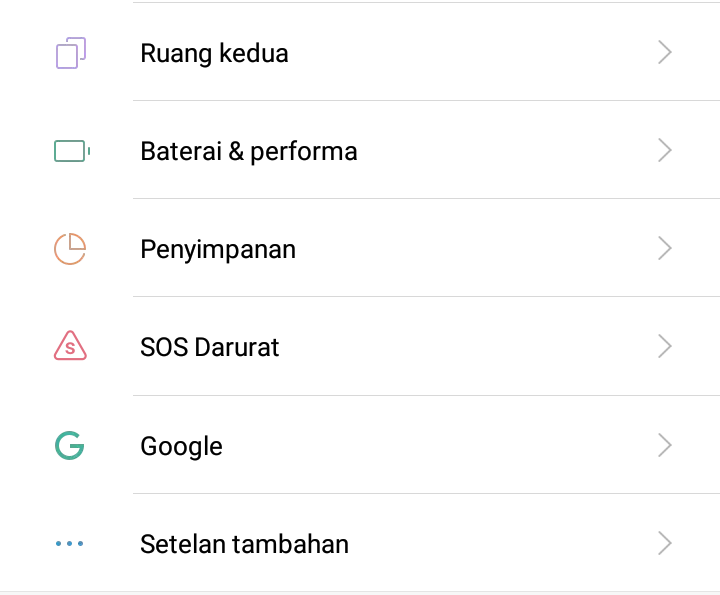Expand the Ruang kedua chevron arrow
720x595 pixels.
(x=664, y=53)
